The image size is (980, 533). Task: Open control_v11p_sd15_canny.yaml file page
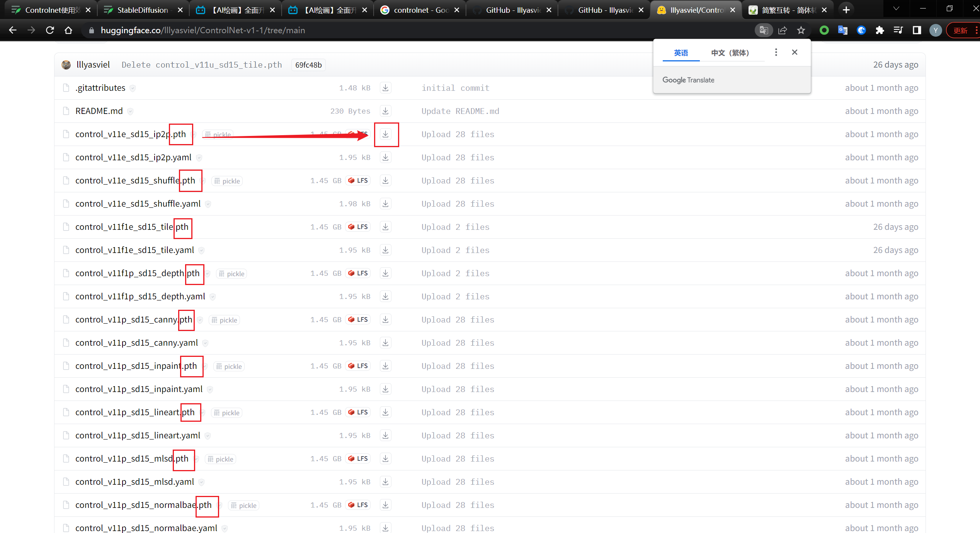(136, 343)
